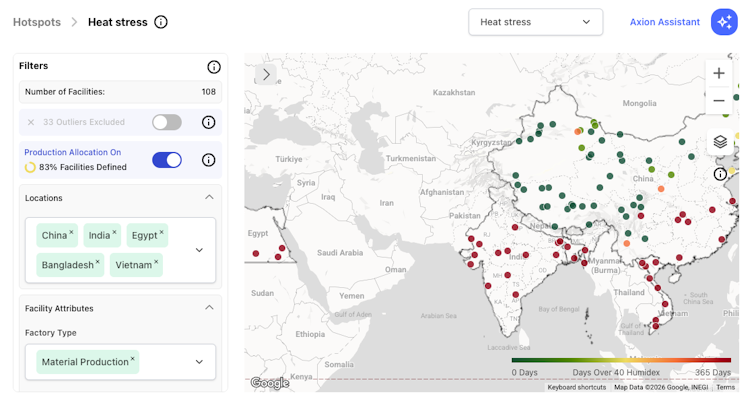Turn off the Production Allocation switch
Image resolution: width=750 pixels, height=403 pixels.
(167, 160)
